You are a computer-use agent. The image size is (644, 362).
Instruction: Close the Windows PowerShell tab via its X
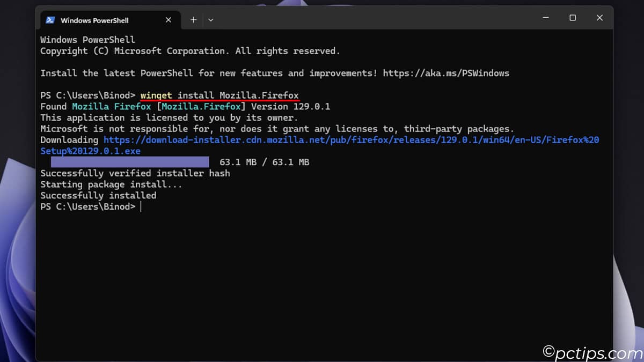[168, 19]
